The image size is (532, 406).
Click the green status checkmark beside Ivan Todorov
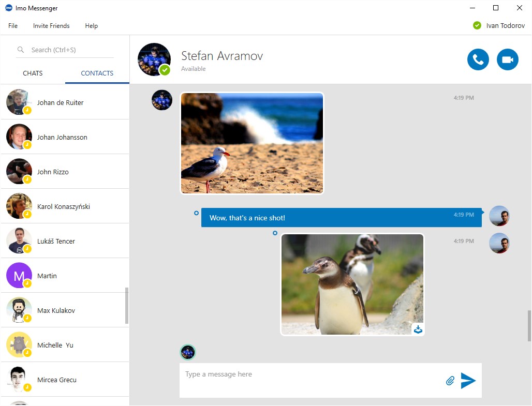click(x=477, y=25)
